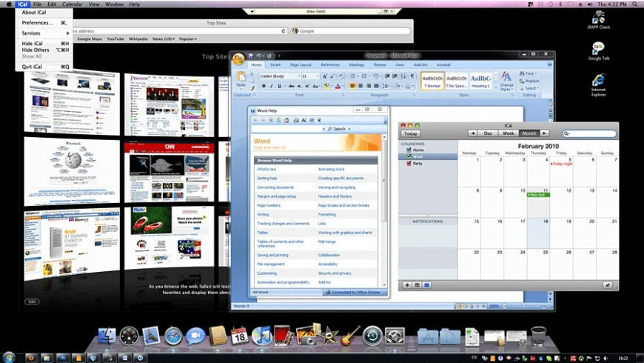This screenshot has height=363, width=644.
Task: Toggle the Party calendar checkbox in iCal
Action: pos(409,163)
